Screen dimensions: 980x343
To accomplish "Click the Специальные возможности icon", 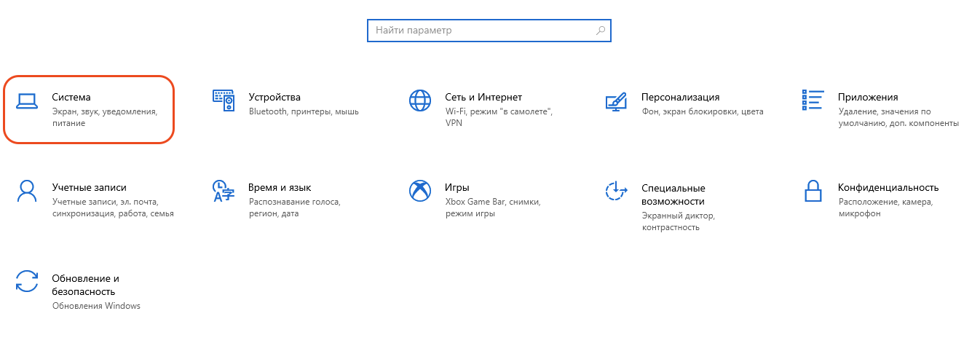I will pyautogui.click(x=616, y=192).
